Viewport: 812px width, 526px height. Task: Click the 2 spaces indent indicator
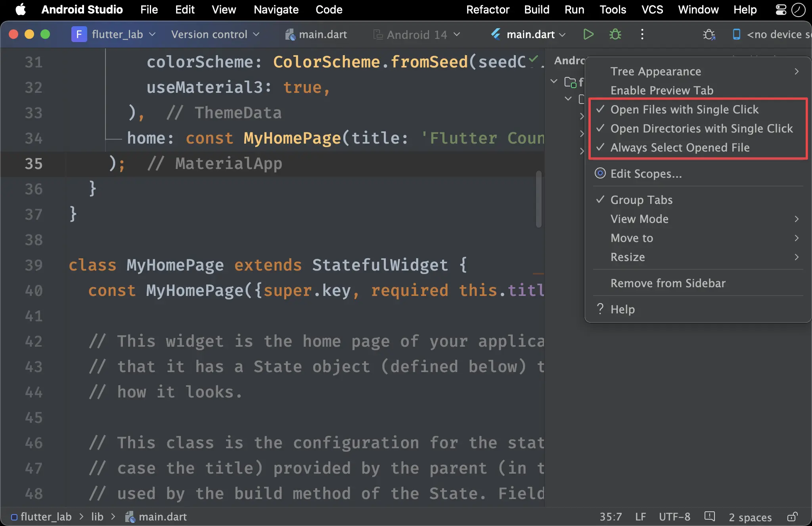pyautogui.click(x=750, y=517)
